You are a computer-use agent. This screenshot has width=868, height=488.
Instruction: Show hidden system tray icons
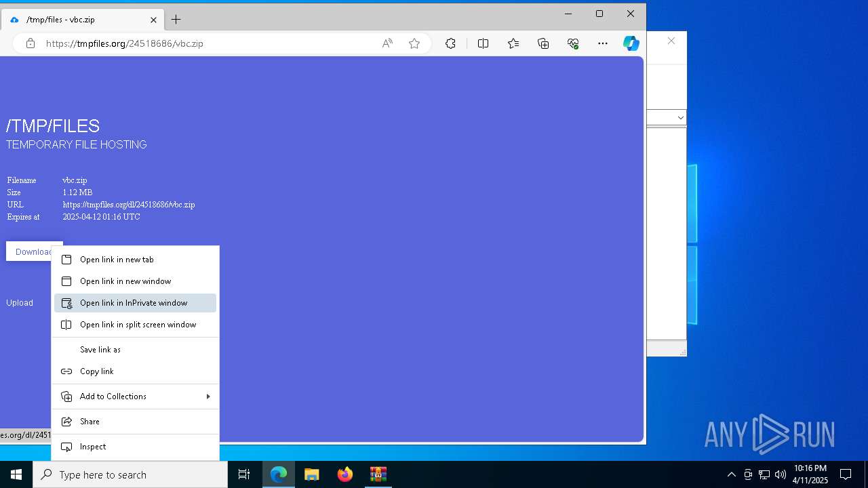tap(732, 474)
